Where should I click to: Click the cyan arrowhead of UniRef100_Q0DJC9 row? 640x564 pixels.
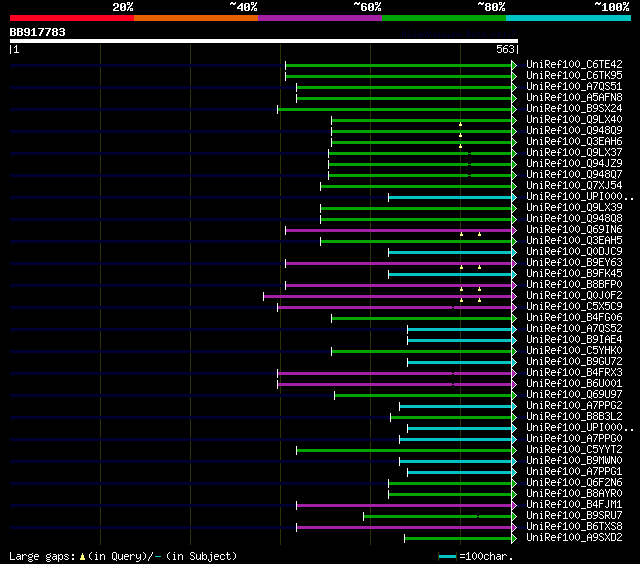pyautogui.click(x=514, y=253)
